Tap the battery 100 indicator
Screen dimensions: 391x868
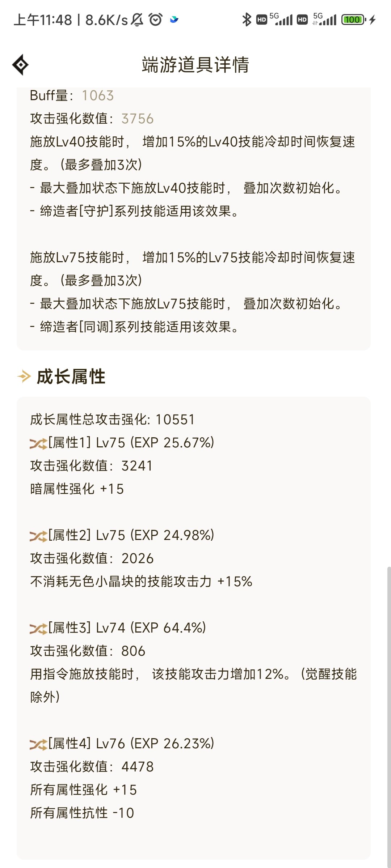tap(354, 20)
